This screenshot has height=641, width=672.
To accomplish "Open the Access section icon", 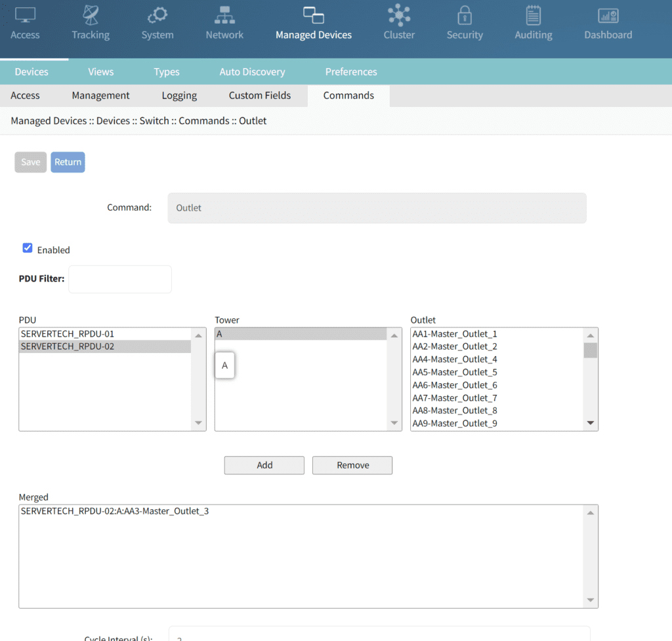I will point(25,15).
